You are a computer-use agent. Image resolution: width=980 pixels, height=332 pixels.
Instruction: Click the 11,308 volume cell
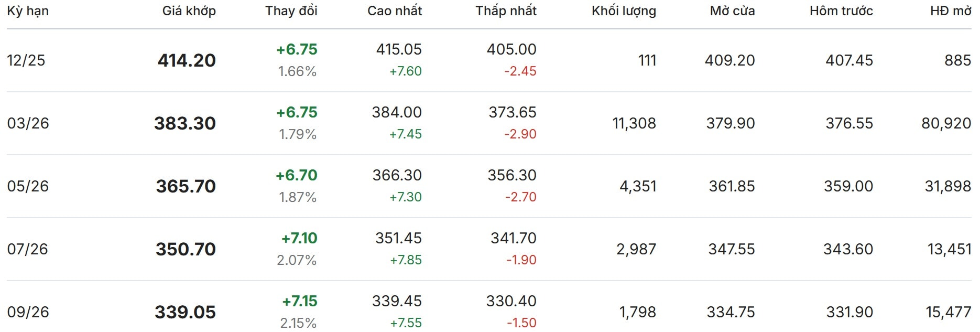click(634, 123)
